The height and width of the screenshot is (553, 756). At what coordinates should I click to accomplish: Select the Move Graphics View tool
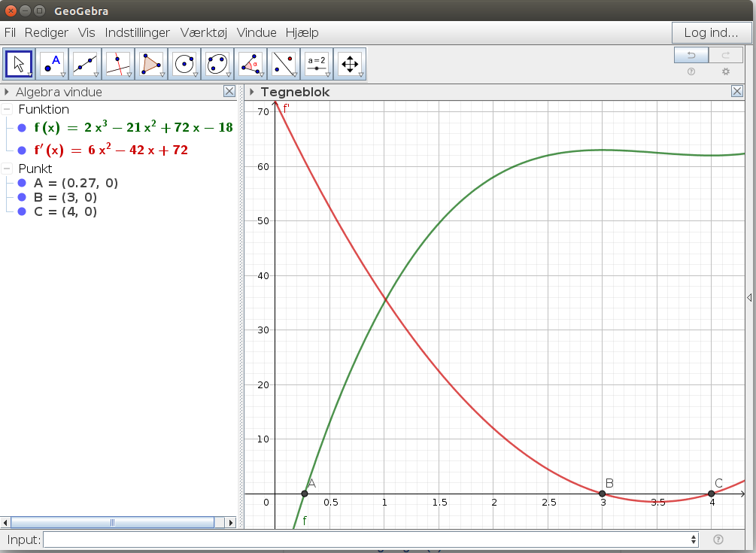coord(350,64)
